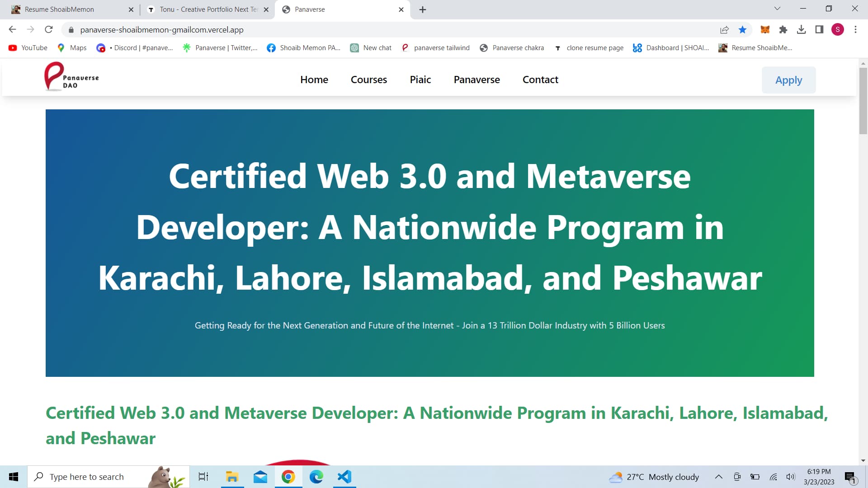Toggle the Chrome side panel
The image size is (868, 488).
(819, 30)
